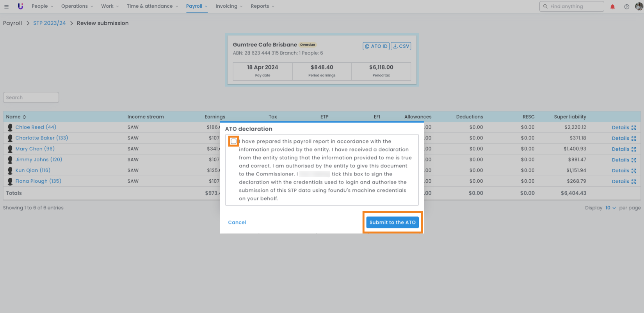Expand the Time & attendance dropdown

pyautogui.click(x=152, y=6)
